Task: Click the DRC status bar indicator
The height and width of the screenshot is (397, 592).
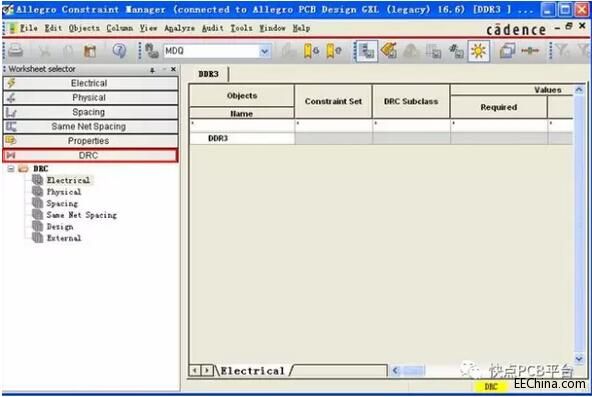Action: pyautogui.click(x=490, y=387)
